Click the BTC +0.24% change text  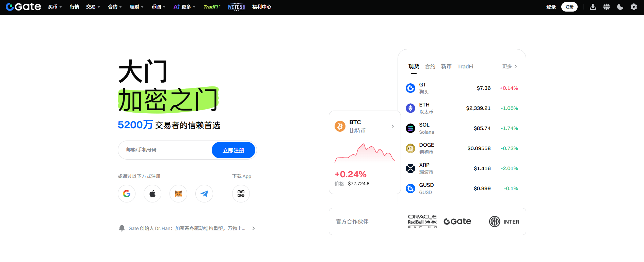(351, 174)
